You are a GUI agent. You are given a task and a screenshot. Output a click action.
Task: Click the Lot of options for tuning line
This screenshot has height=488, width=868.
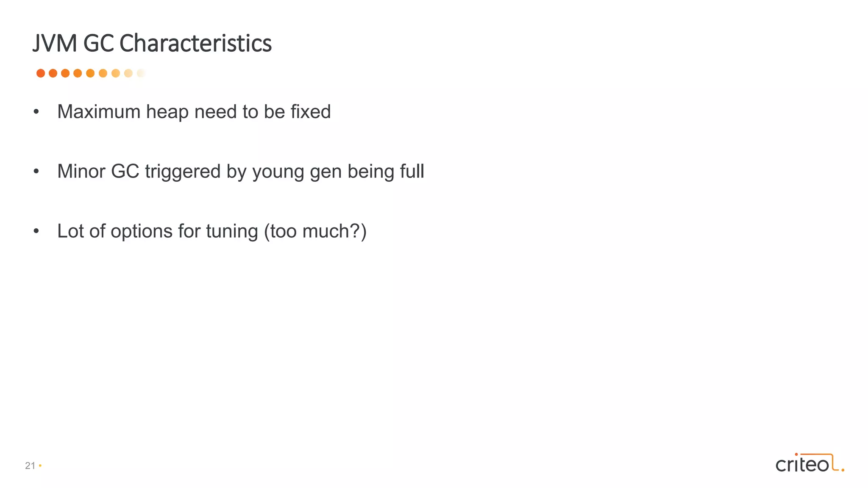click(x=211, y=231)
